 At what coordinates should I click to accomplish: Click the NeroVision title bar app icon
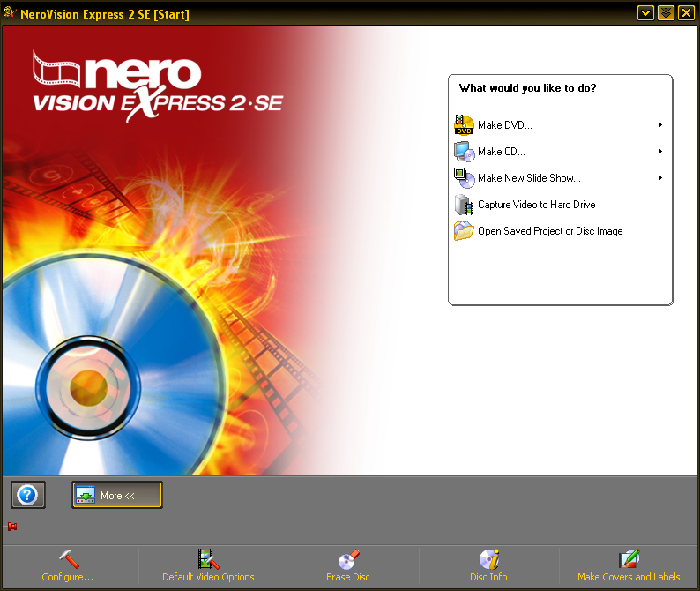click(10, 13)
